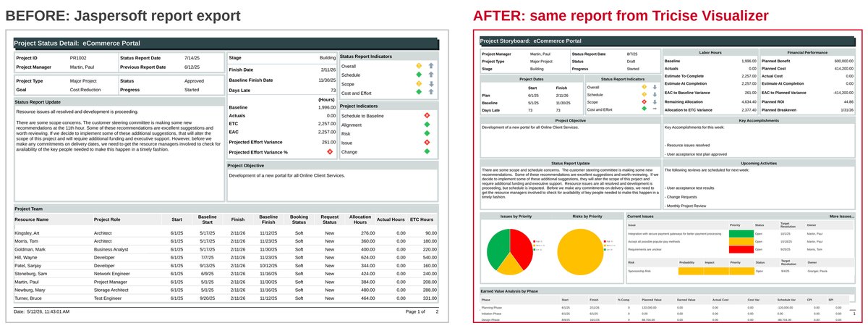Click the Overall up trend arrow in Jaspersoft report
This screenshot has height=331, width=868.
pos(431,66)
